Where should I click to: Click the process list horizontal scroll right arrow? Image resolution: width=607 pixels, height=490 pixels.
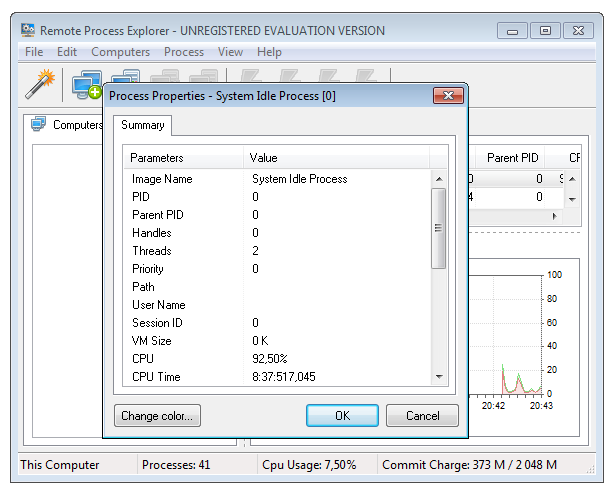coord(555,216)
